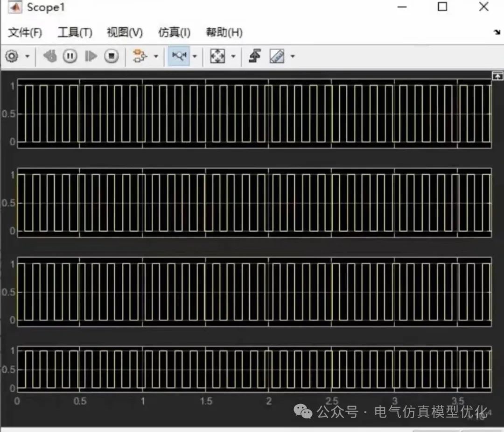Click inside the second waveform plot
Screen dimensions: 504x432
pyautogui.click(x=254, y=203)
